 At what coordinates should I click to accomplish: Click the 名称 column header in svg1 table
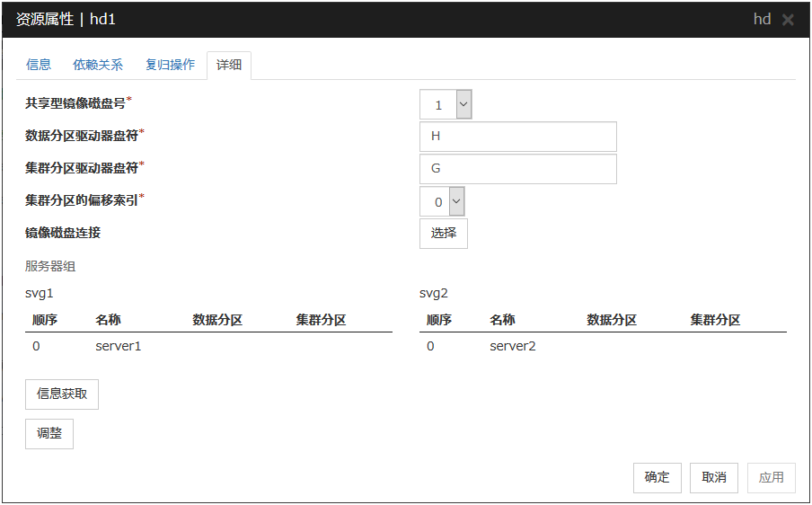[x=108, y=320]
